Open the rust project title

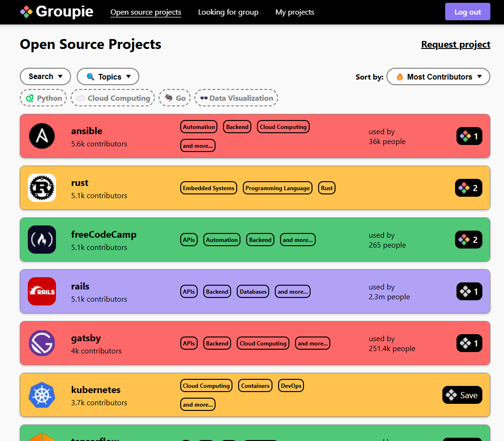[80, 183]
